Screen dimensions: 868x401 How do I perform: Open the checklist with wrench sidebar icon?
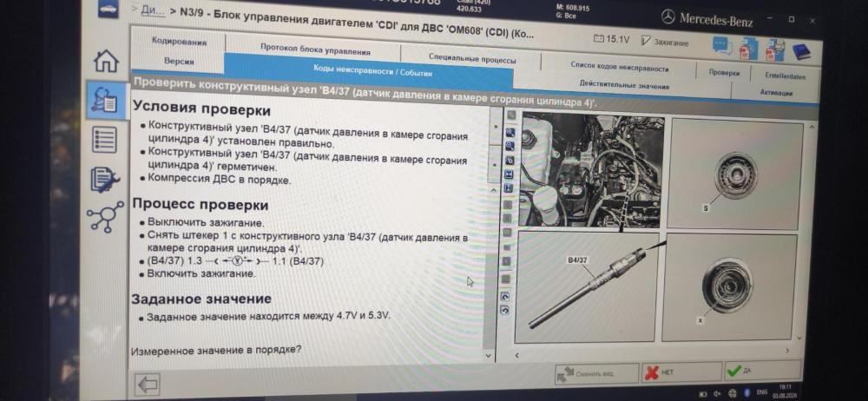pos(104,179)
